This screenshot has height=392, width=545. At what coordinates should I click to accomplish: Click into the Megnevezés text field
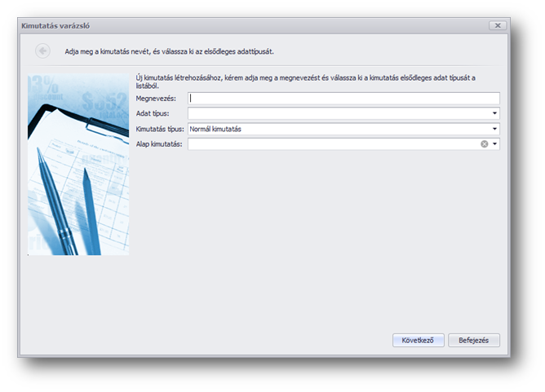(x=343, y=99)
